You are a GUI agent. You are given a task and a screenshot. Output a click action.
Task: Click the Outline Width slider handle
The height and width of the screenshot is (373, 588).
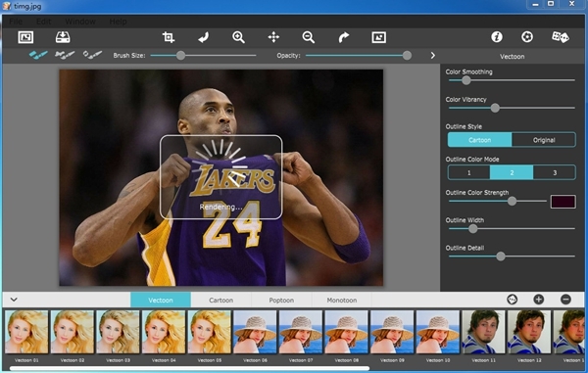pyautogui.click(x=473, y=228)
